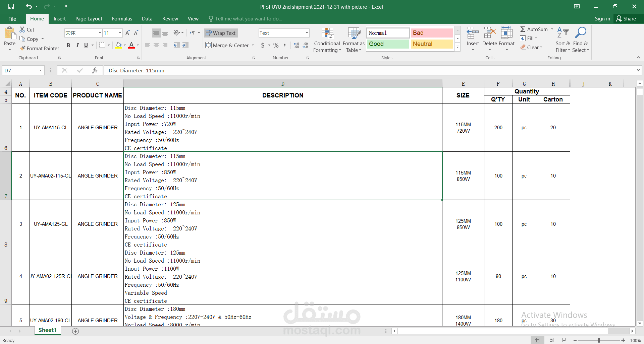This screenshot has width=644, height=344.
Task: Toggle Top Align vertical alignment
Action: [x=148, y=33]
